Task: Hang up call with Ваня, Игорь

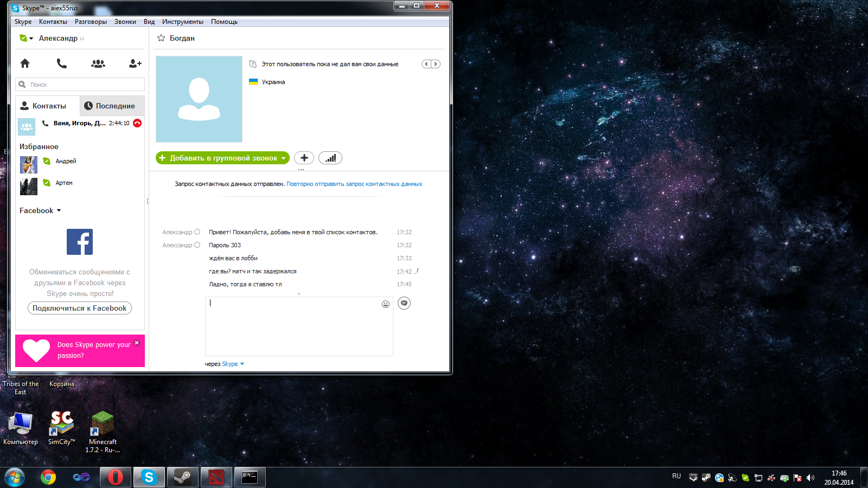Action: [x=137, y=123]
